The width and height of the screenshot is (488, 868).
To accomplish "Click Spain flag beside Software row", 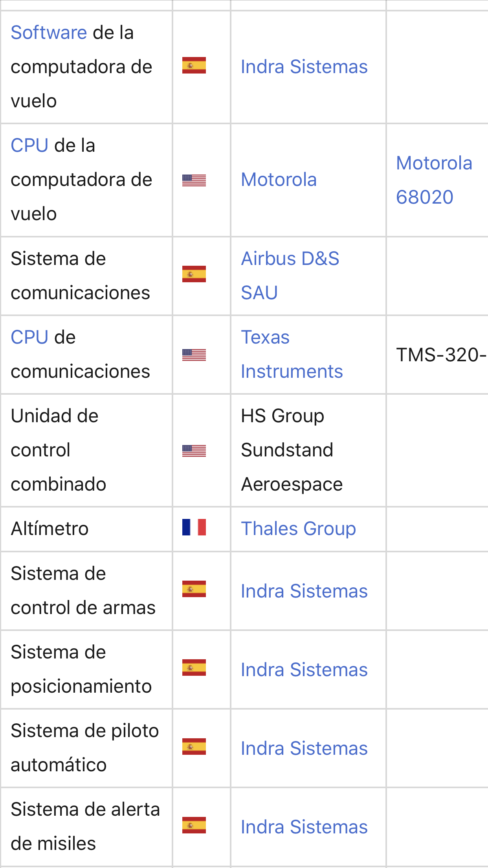I will tap(194, 65).
